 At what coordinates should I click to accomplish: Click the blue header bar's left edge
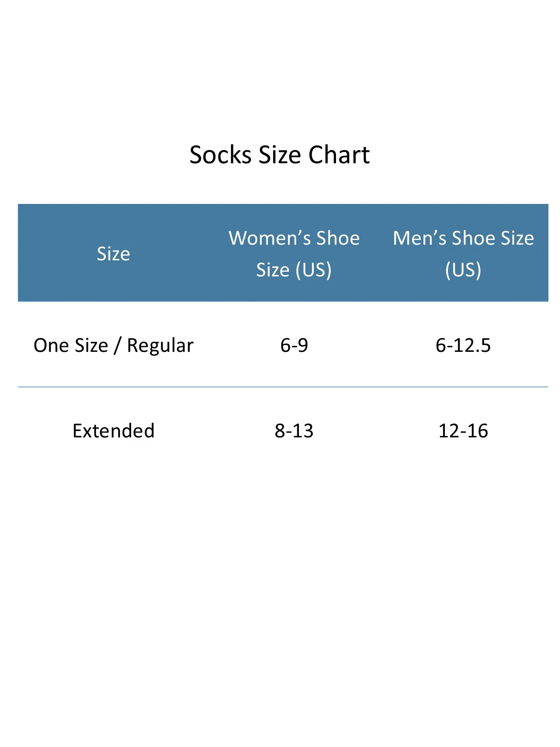(20, 253)
